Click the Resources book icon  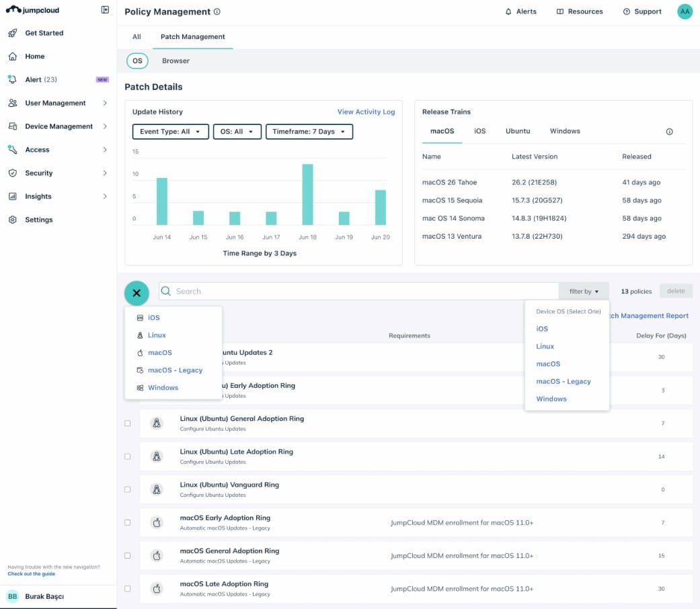[560, 11]
